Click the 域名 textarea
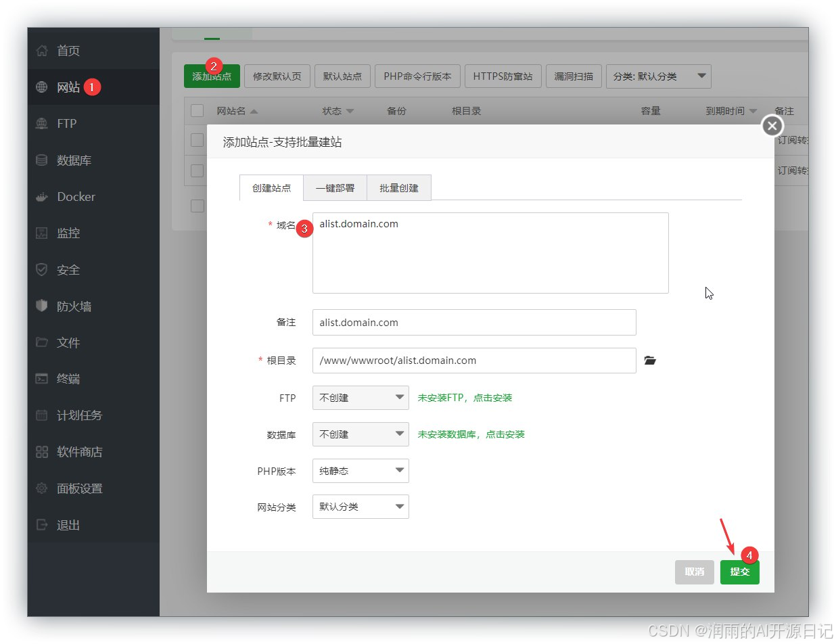The image size is (836, 644). (490, 253)
